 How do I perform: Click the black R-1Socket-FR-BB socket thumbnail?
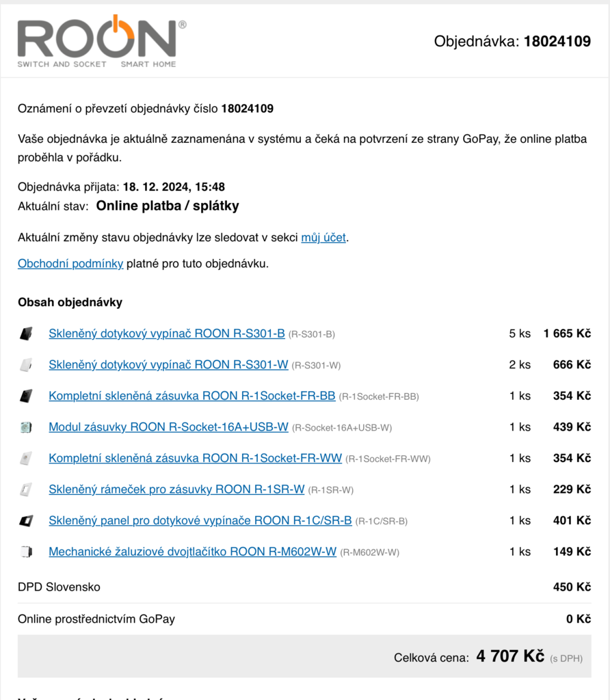[27, 396]
